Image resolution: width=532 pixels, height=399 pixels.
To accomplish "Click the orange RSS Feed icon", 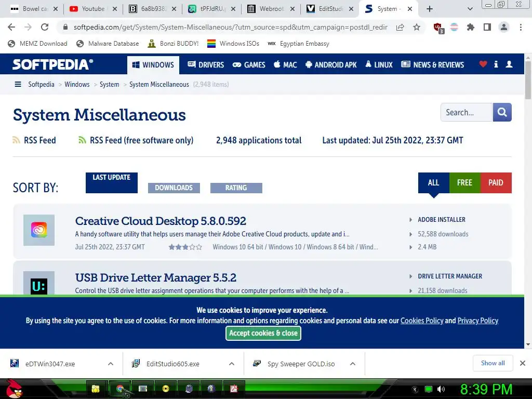I will (x=16, y=140).
